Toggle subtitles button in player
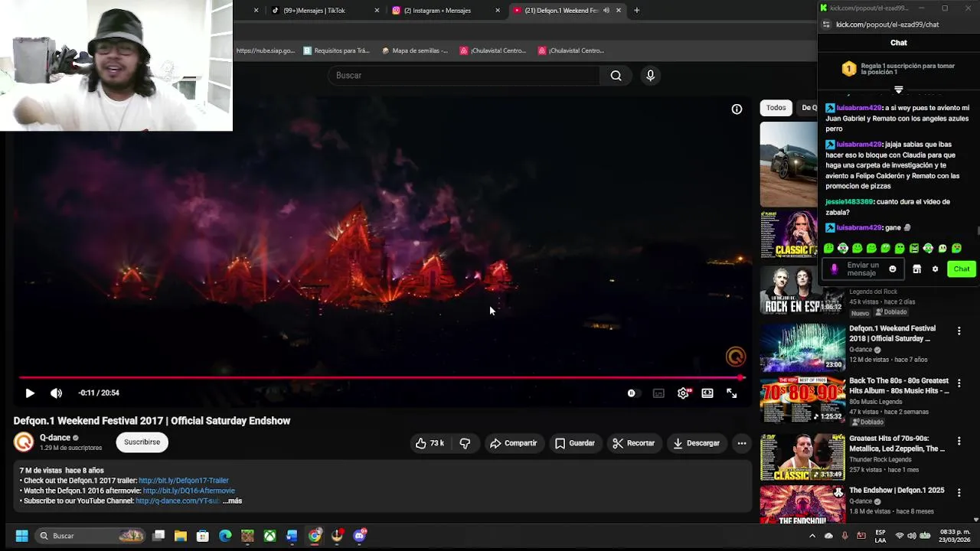The image size is (980, 551). click(658, 393)
